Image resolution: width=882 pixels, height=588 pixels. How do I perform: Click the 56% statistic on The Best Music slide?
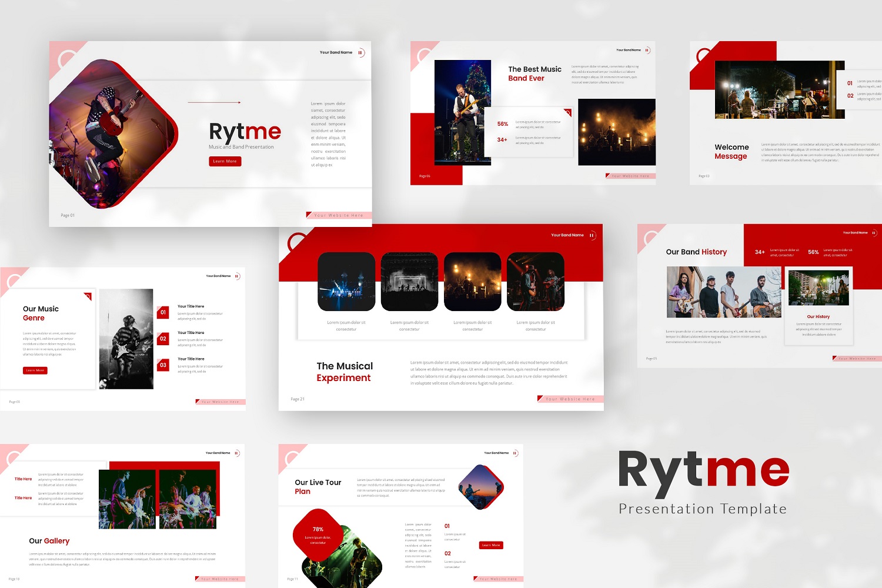point(503,124)
